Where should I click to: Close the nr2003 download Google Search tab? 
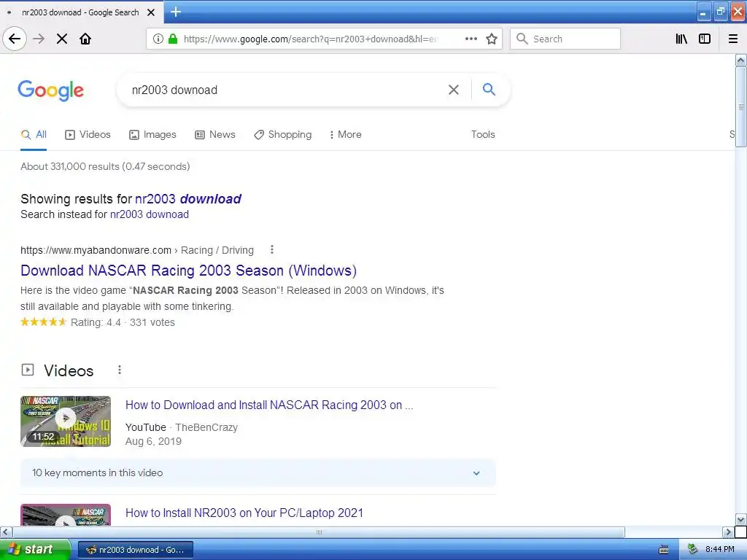coord(151,12)
